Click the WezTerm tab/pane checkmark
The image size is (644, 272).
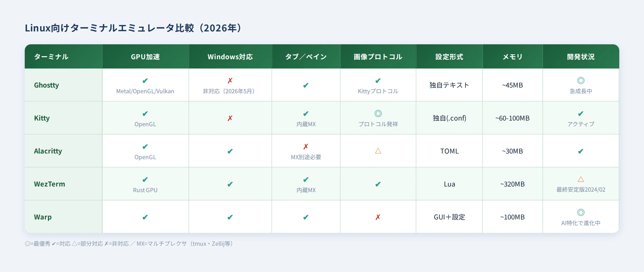pos(306,180)
